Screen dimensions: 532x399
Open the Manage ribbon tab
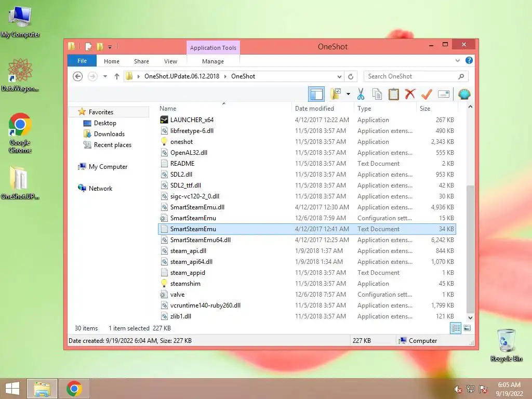coord(212,61)
